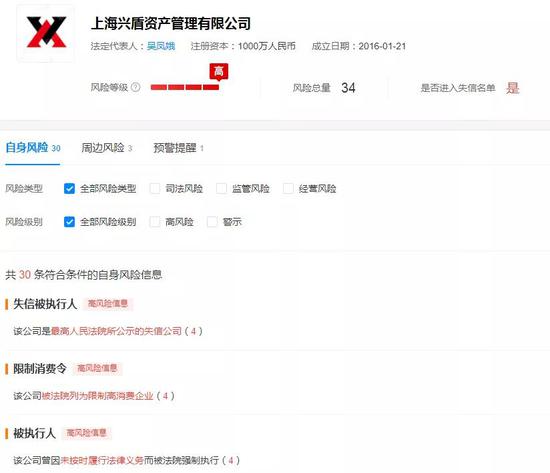550x473 pixels.
Task: Click the 被执行人 section heading
Action: [34, 433]
